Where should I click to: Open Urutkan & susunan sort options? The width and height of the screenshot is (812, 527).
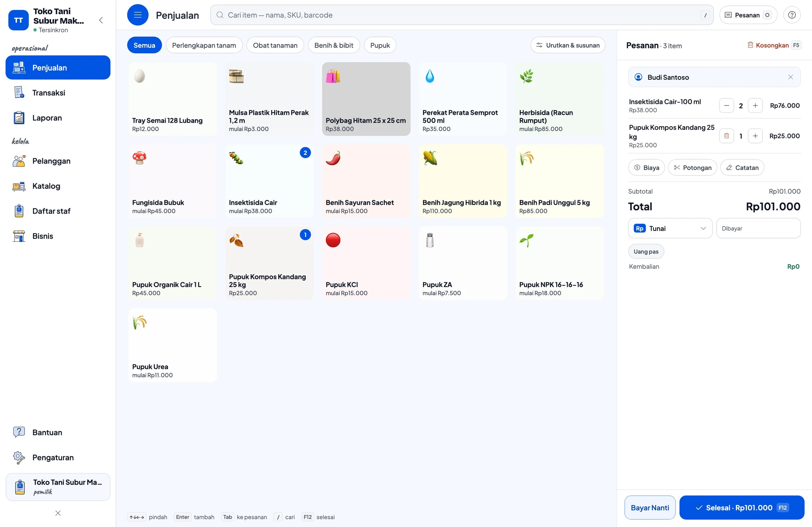coord(568,45)
